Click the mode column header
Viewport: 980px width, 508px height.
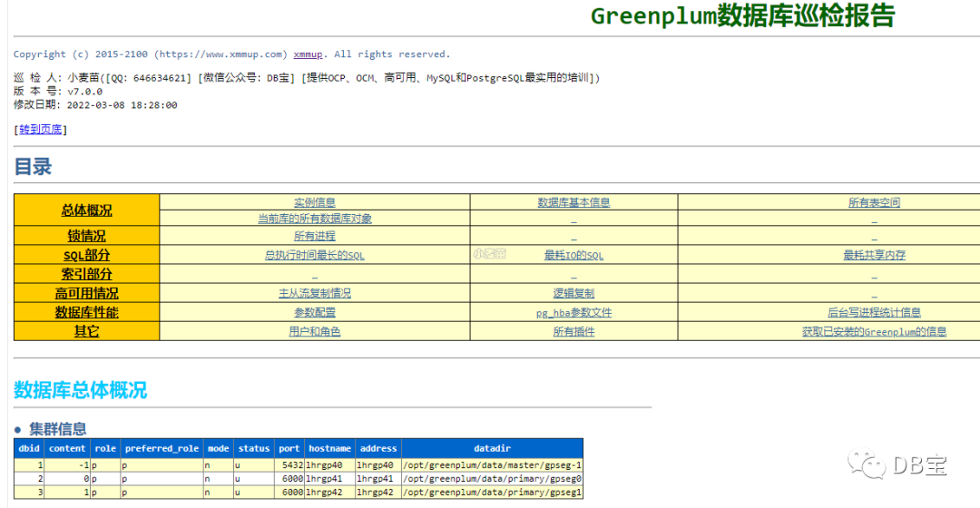click(218, 449)
